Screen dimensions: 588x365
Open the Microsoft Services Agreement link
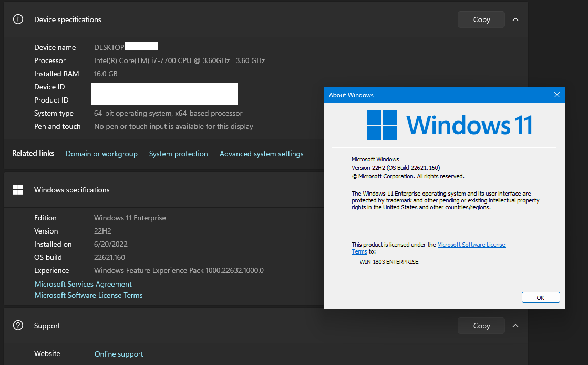coord(83,284)
